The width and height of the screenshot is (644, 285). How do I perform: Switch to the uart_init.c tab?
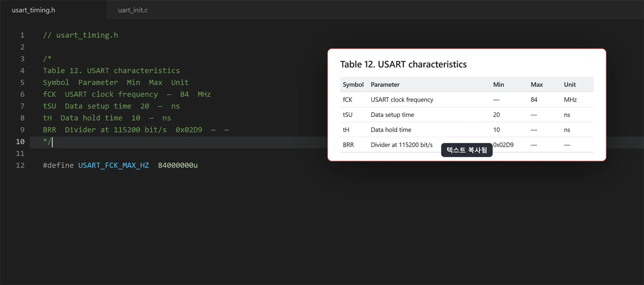pyautogui.click(x=133, y=10)
